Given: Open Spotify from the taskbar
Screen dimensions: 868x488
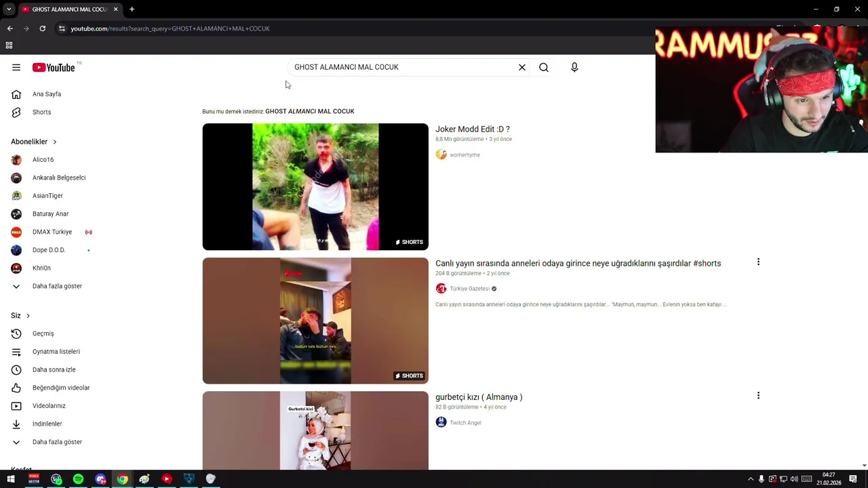Looking at the screenshot, I should (x=78, y=479).
